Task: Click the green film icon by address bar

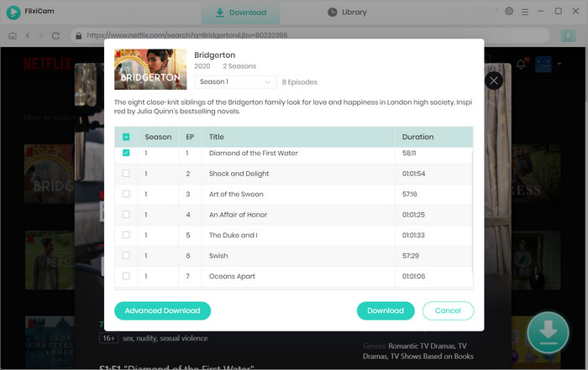Action: (568, 36)
